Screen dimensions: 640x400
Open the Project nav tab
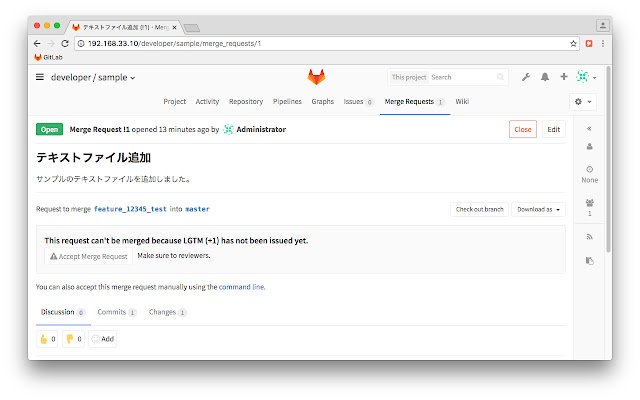pyautogui.click(x=175, y=102)
